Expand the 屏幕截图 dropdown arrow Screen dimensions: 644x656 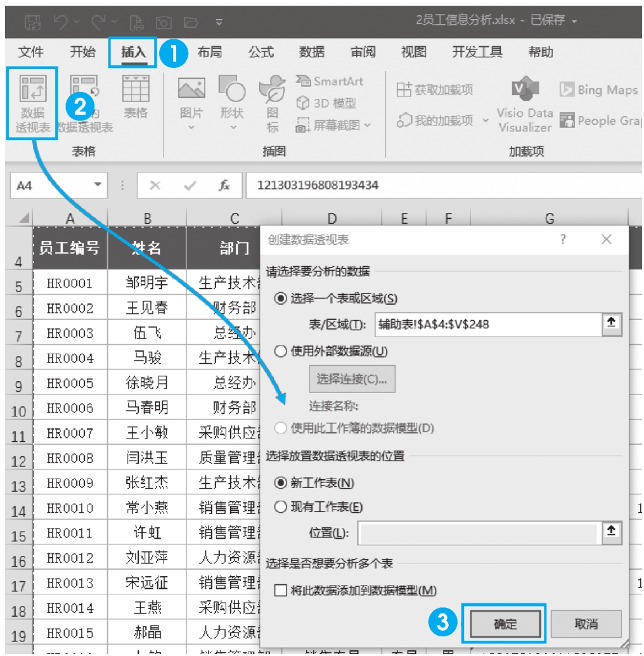pos(368,125)
